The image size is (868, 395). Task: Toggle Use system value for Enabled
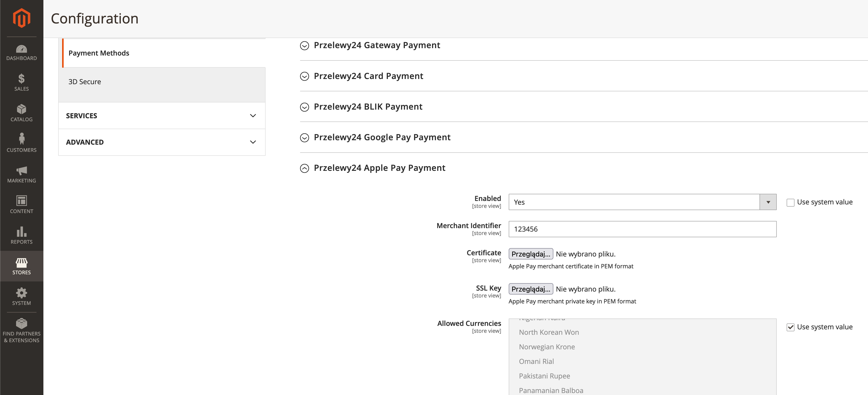tap(790, 202)
